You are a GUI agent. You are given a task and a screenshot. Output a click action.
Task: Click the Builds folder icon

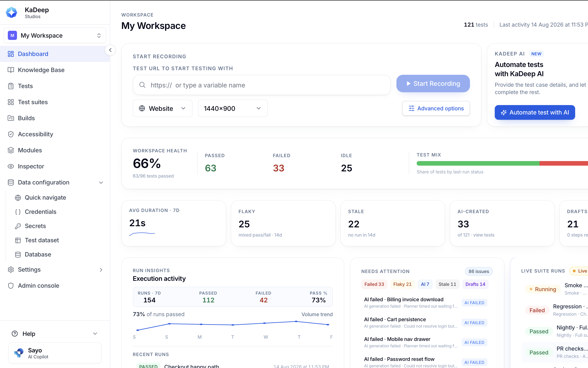pos(11,118)
